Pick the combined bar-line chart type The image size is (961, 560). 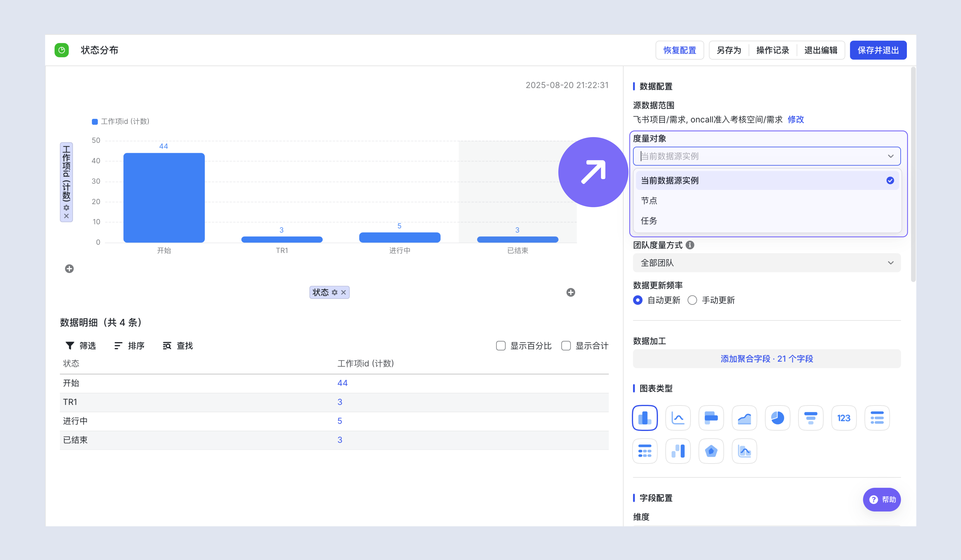click(744, 451)
